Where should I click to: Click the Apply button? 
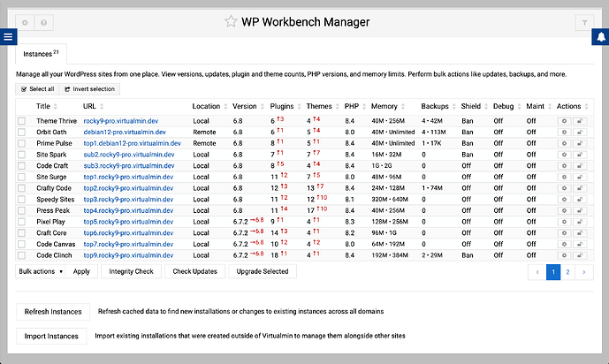(81, 271)
